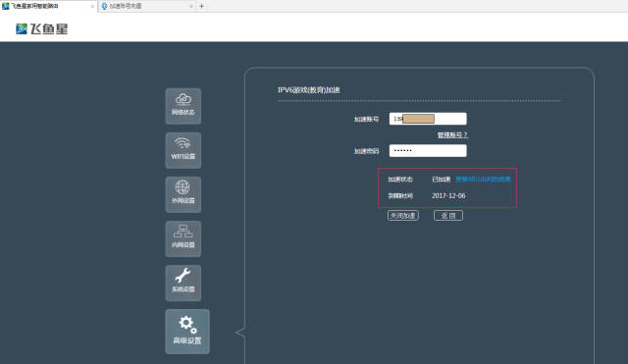Click the 关闭加速 button
Screen dimensions: 628x364
[403, 216]
